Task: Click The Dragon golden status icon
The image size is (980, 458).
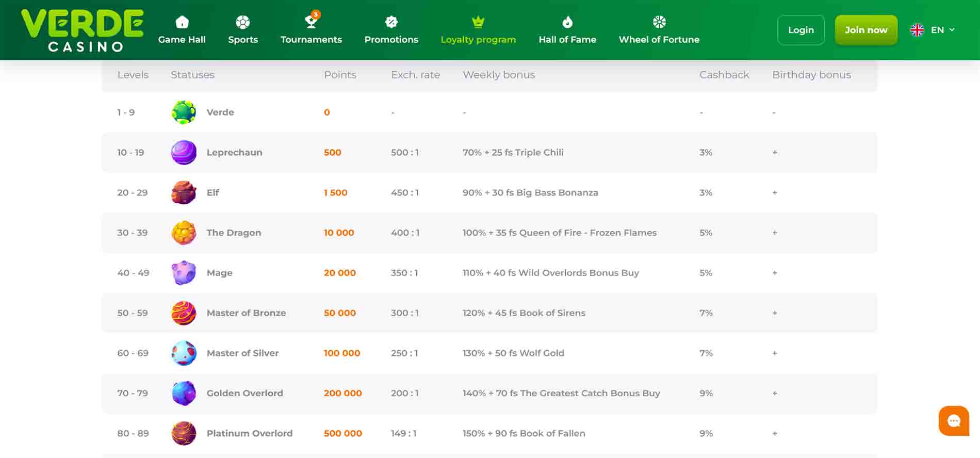Action: click(184, 233)
